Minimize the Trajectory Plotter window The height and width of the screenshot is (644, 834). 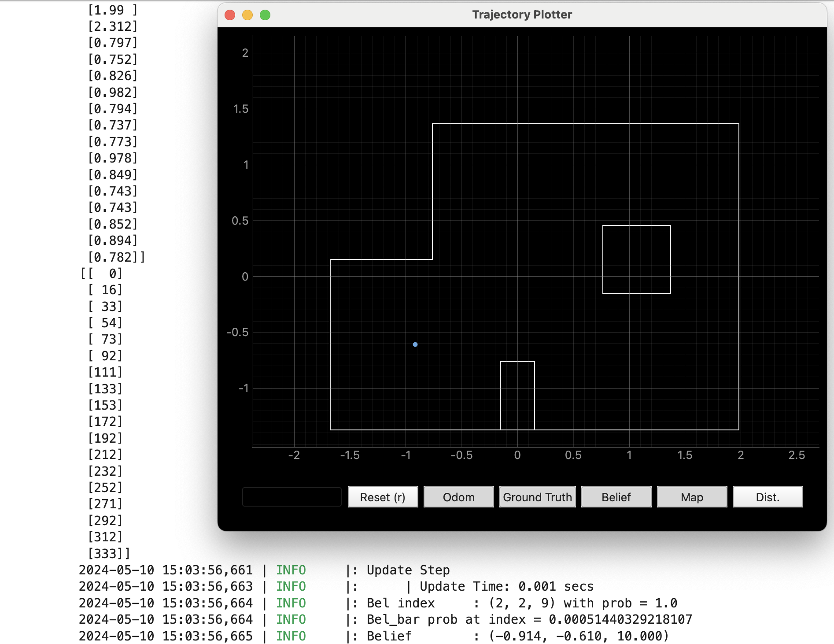click(x=247, y=15)
